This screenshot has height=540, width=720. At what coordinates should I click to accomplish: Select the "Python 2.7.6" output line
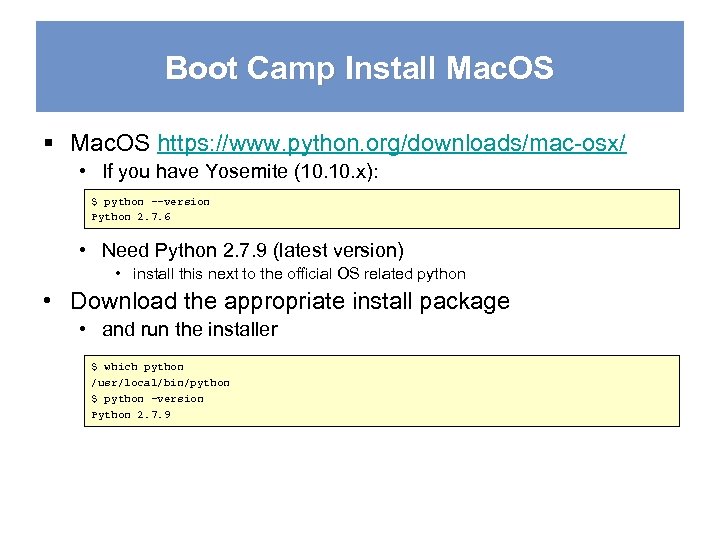[x=131, y=216]
